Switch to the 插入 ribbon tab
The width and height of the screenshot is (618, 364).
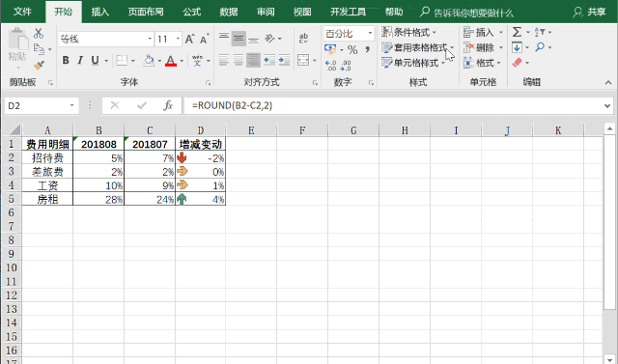coord(100,12)
